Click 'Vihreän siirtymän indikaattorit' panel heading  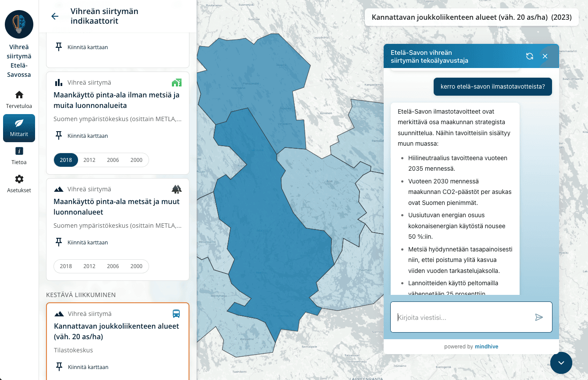point(104,16)
